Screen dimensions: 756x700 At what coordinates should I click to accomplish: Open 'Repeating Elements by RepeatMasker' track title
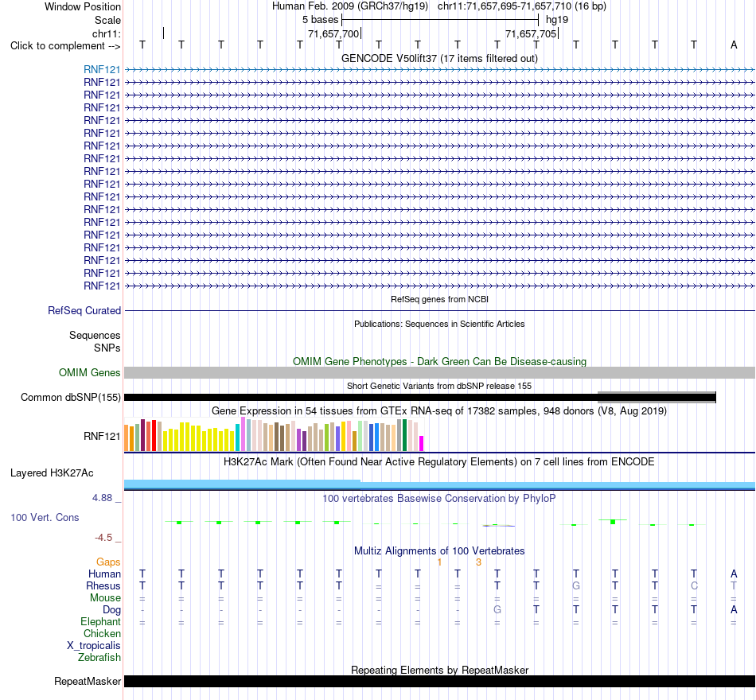pos(439,670)
